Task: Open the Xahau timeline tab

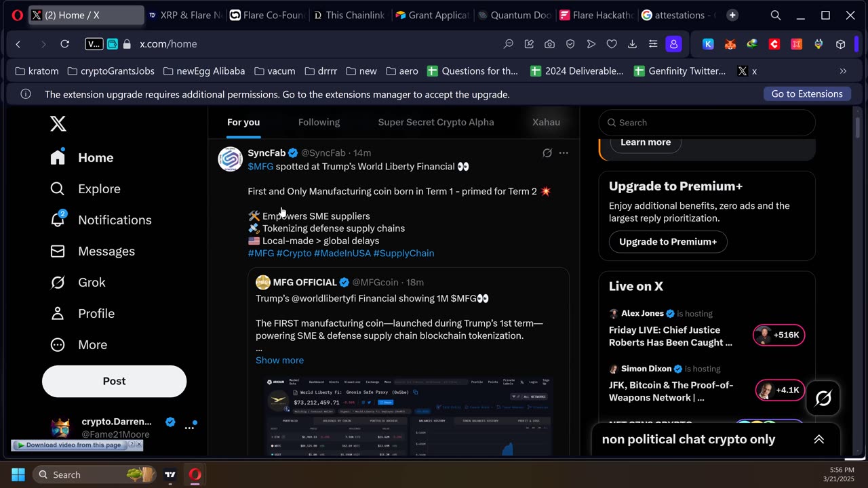Action: [546, 122]
